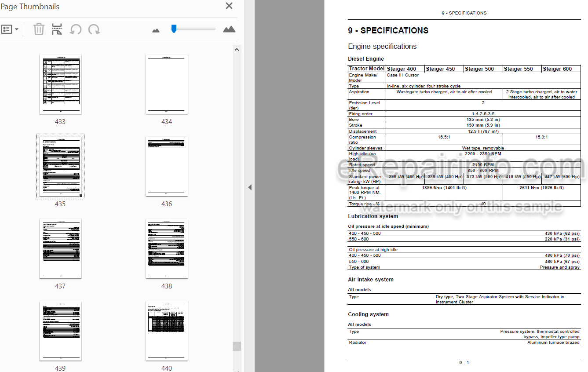588x372 pixels.
Task: Click the '460 kPa (67 psi)' value
Action: (562, 262)
